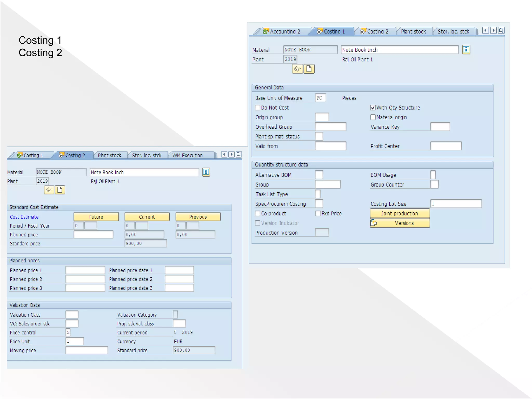Uncheck With Qty Structure checkbox
Screen dimensions: 532x399
coord(373,108)
